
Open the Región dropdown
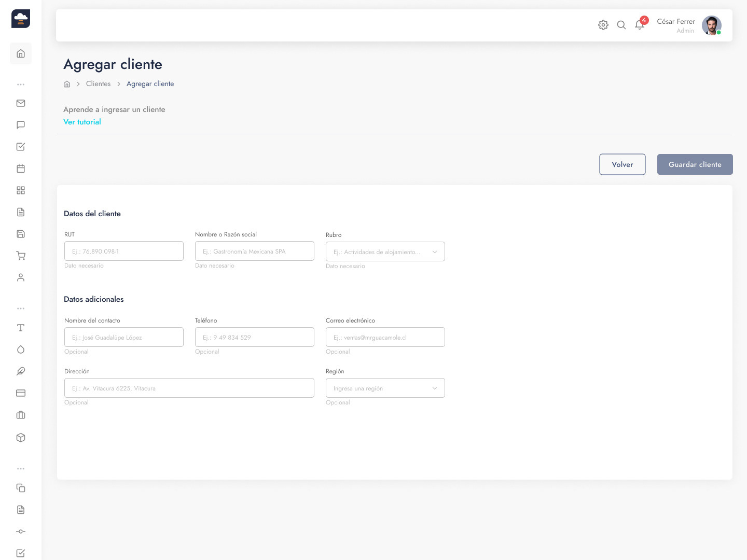click(385, 388)
